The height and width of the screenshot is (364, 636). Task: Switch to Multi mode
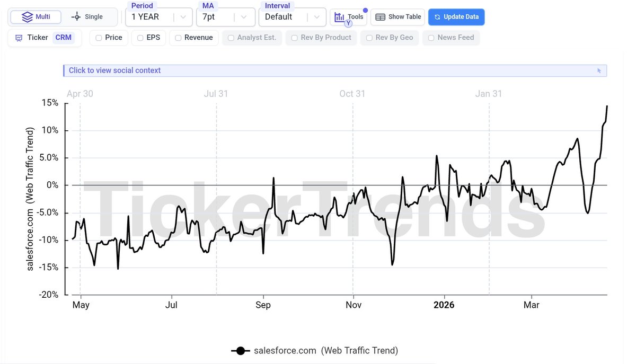36,17
